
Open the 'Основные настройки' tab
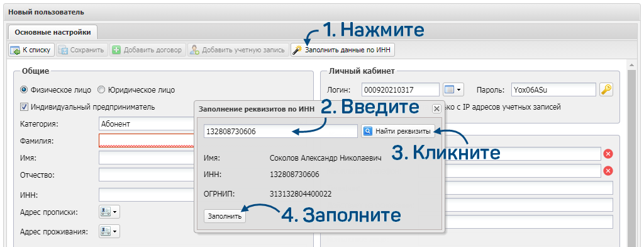(53, 32)
